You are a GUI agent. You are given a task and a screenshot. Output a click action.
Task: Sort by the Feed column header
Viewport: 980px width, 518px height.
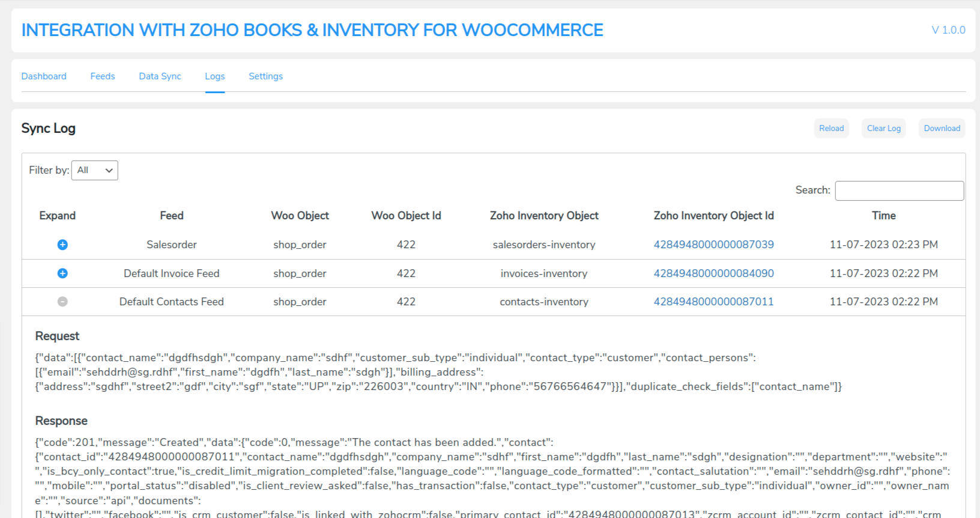click(172, 216)
